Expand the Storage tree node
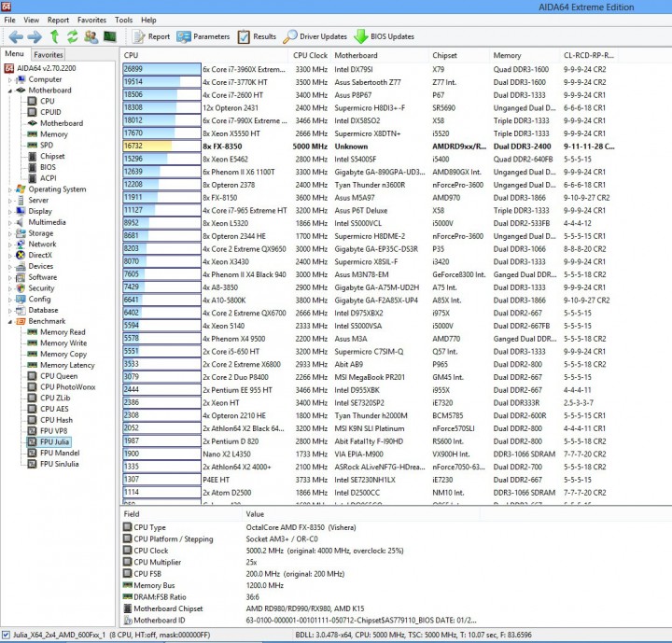The image size is (672, 643). [x=9, y=233]
